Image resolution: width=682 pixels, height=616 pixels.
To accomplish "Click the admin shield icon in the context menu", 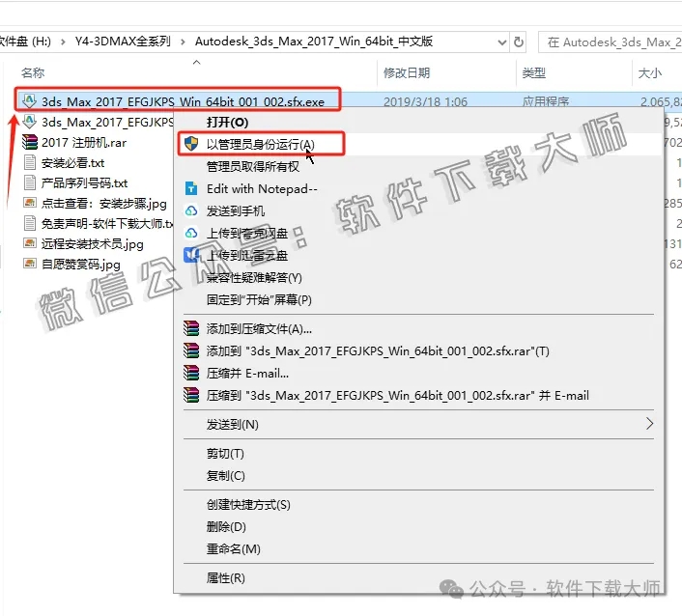I will click(191, 144).
